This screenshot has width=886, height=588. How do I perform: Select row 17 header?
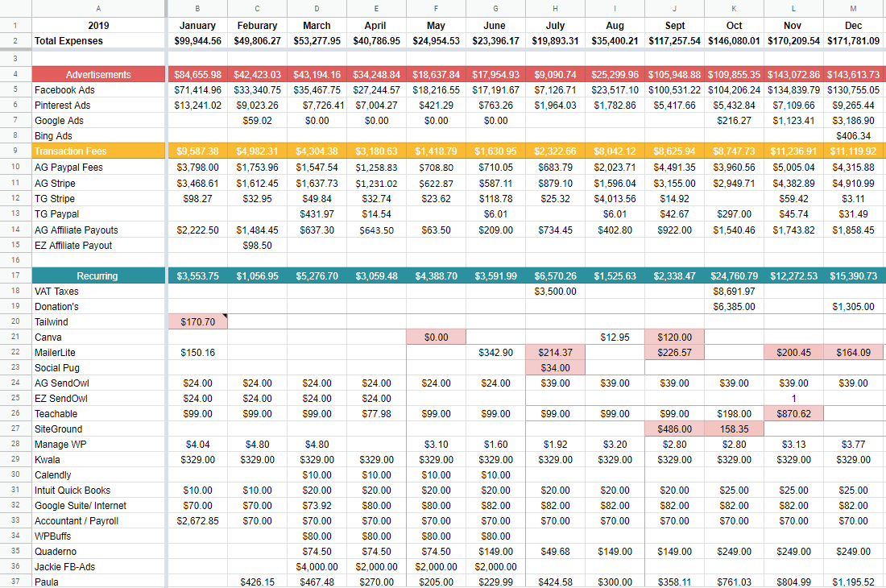click(x=15, y=275)
